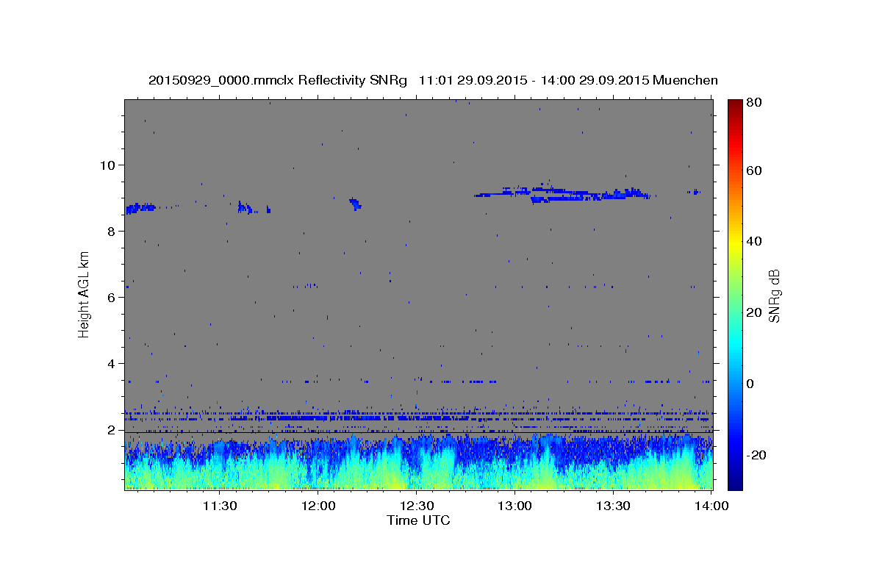The height and width of the screenshot is (588, 882).
Task: Click the height tick label 2
Action: [112, 429]
